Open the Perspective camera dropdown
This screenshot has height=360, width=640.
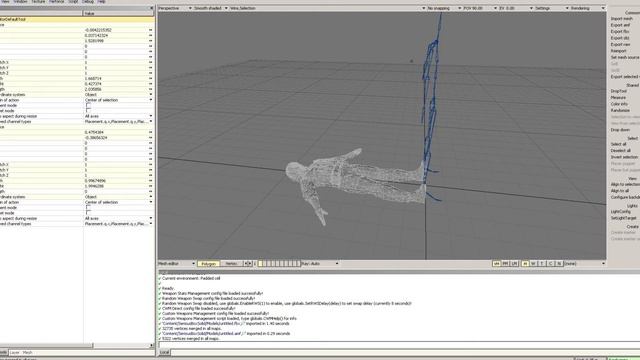[175, 8]
